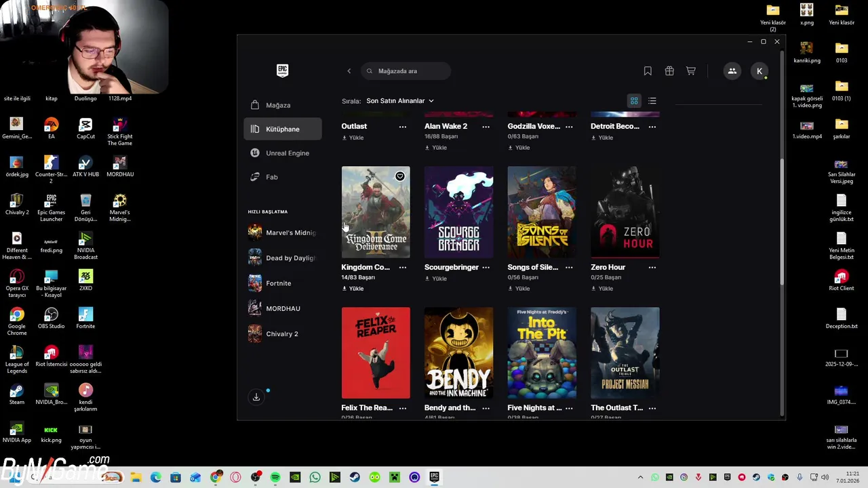Open the shopping cart icon
Screen dimensions: 868x488
coord(691,71)
